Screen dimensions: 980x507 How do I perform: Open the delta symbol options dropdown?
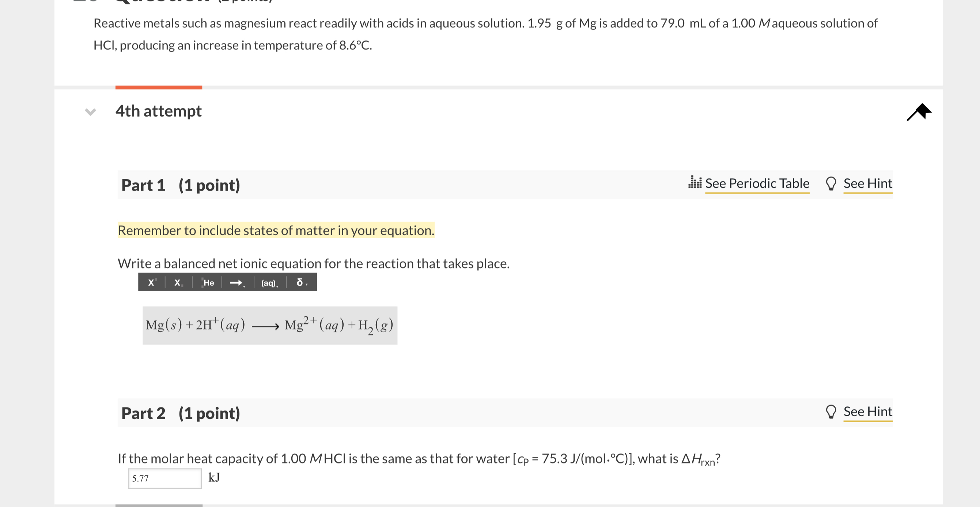(x=307, y=286)
